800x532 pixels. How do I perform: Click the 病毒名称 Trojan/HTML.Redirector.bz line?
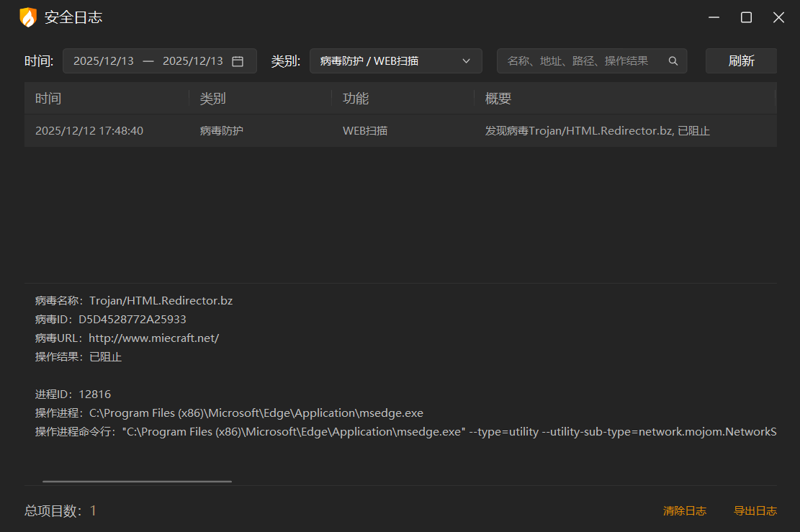pos(134,301)
